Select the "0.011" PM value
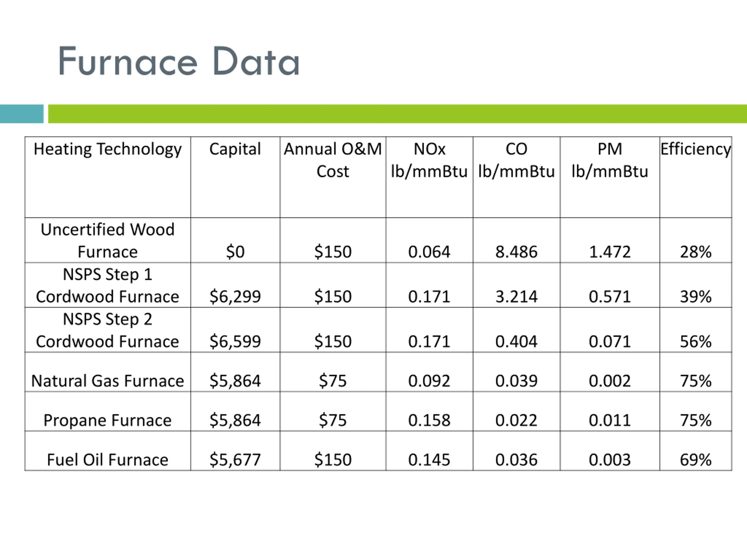The image size is (747, 560). pos(610,421)
